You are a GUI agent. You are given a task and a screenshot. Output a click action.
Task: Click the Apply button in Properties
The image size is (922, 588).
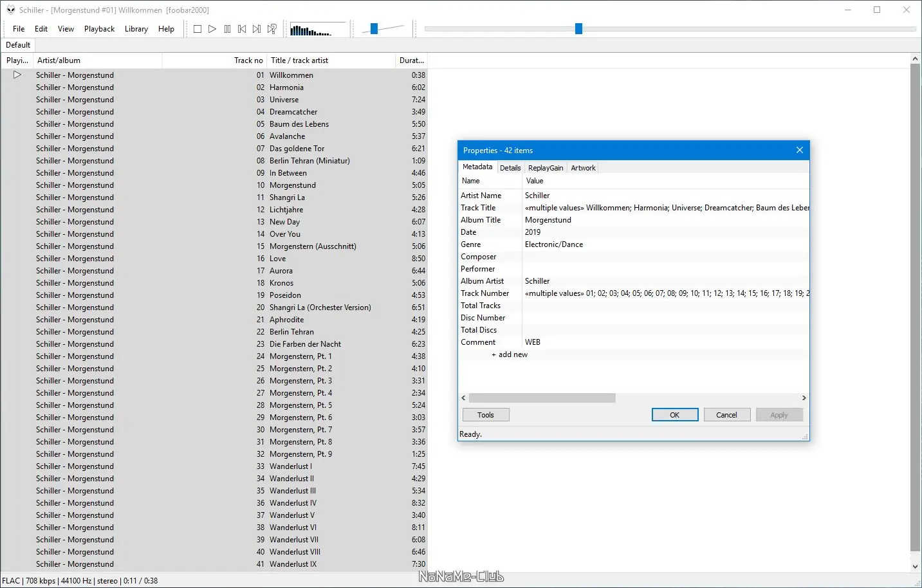(x=779, y=415)
